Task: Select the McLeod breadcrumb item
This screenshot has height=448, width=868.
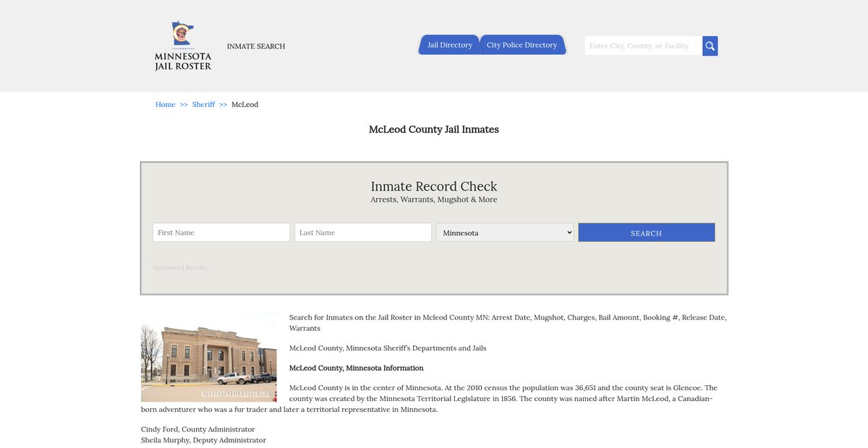Action: pos(244,105)
